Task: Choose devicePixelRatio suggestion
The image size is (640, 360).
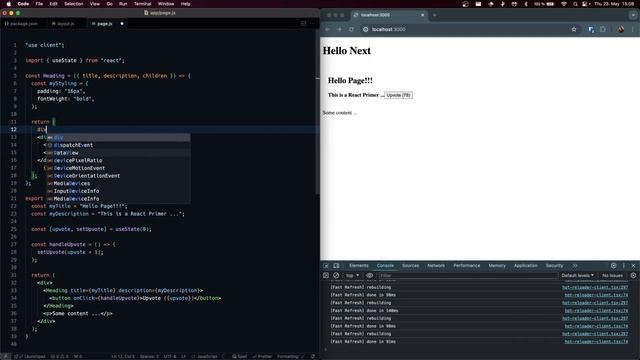Action: click(x=118, y=160)
